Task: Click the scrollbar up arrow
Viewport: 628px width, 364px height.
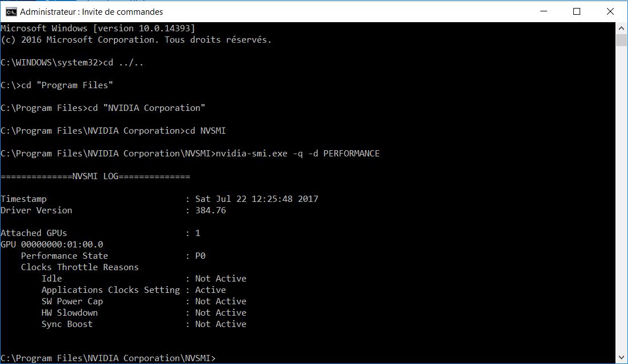Action: click(x=622, y=27)
